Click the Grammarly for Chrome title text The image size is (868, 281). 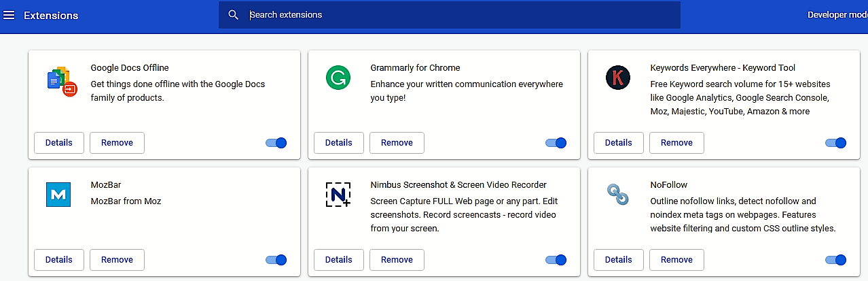click(x=415, y=68)
